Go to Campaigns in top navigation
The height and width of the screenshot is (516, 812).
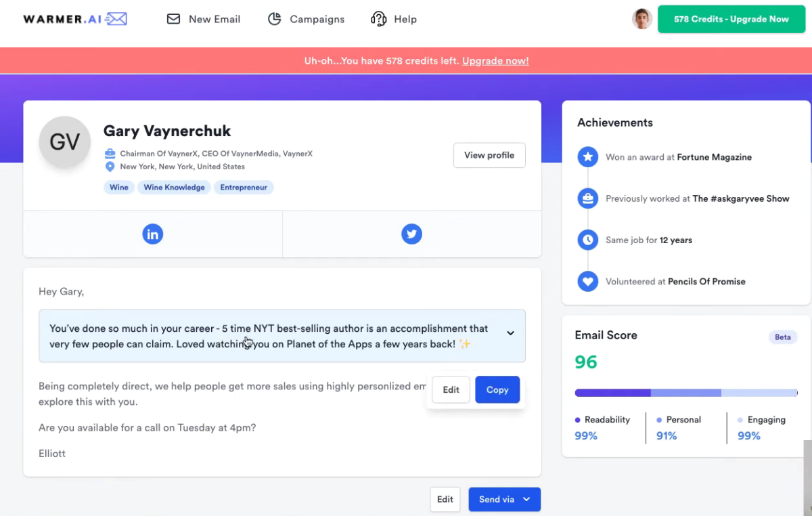pyautogui.click(x=306, y=19)
